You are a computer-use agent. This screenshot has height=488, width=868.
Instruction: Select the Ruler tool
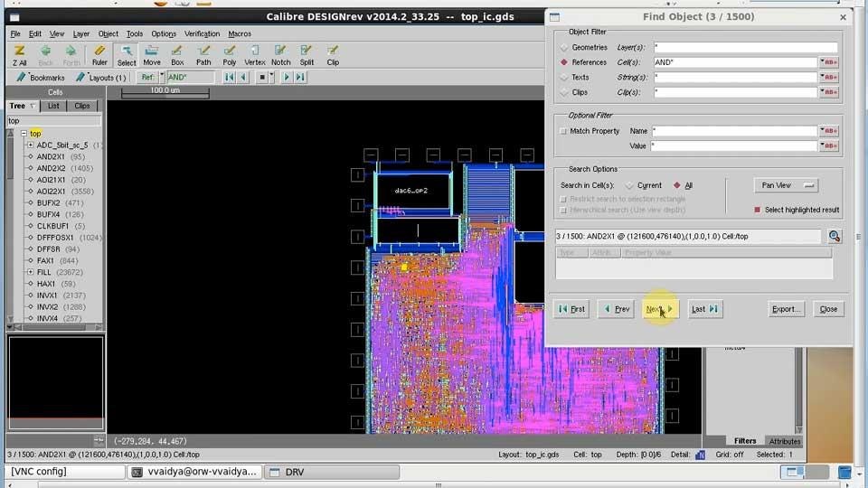pyautogui.click(x=99, y=55)
